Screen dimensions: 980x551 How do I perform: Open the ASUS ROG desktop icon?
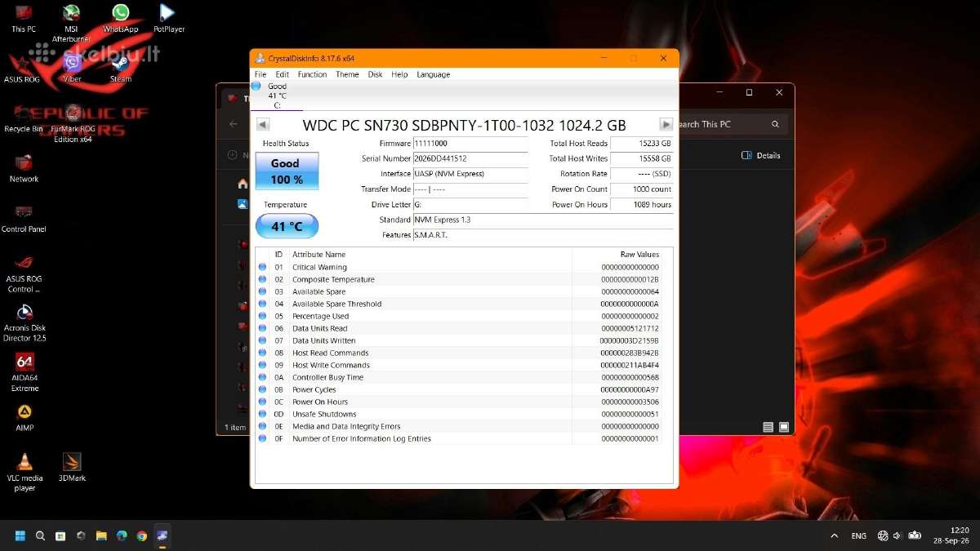tap(22, 69)
